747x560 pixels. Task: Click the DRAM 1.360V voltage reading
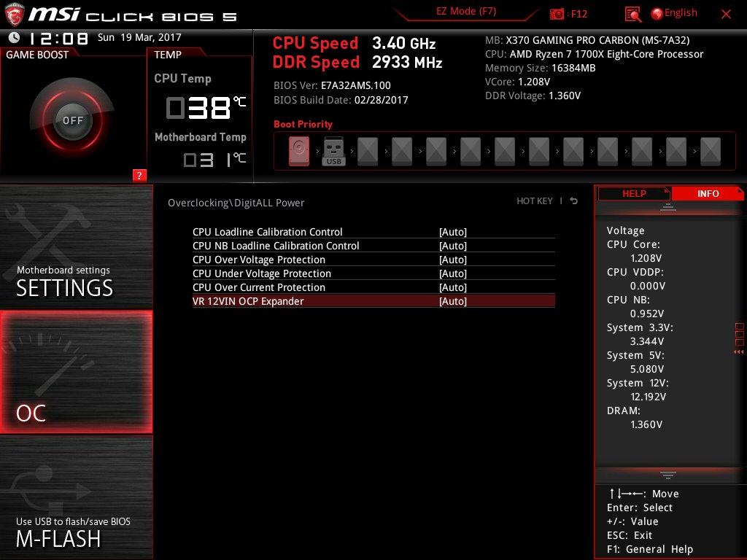646,424
